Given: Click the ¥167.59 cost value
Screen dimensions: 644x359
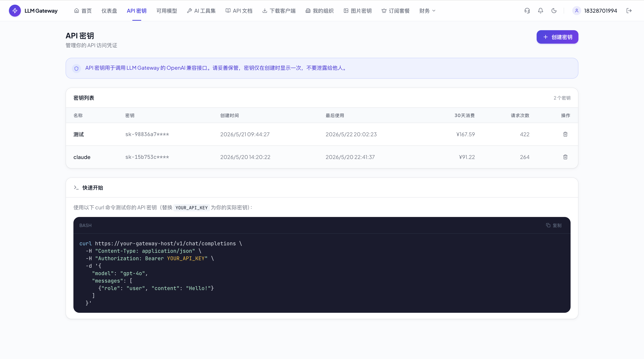Looking at the screenshot, I should [465, 134].
